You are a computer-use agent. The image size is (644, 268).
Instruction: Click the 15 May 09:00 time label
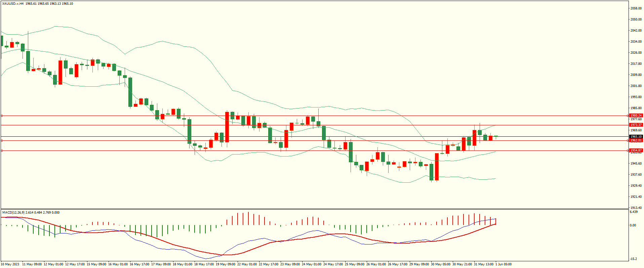(96, 264)
